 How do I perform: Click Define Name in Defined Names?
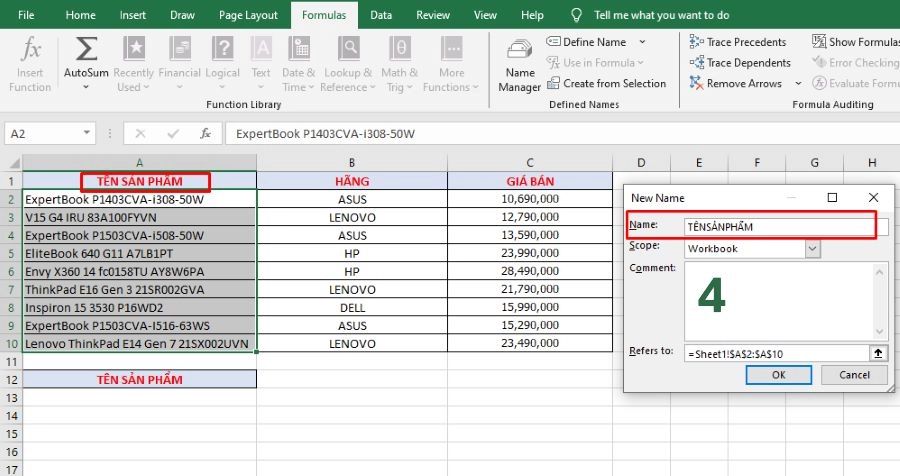587,42
